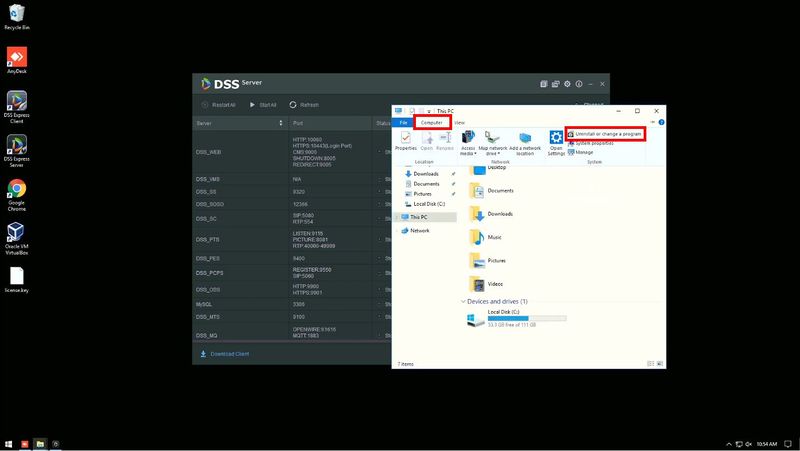The width and height of the screenshot is (800, 451).
Task: Open the Windows Start menu
Action: 8,444
